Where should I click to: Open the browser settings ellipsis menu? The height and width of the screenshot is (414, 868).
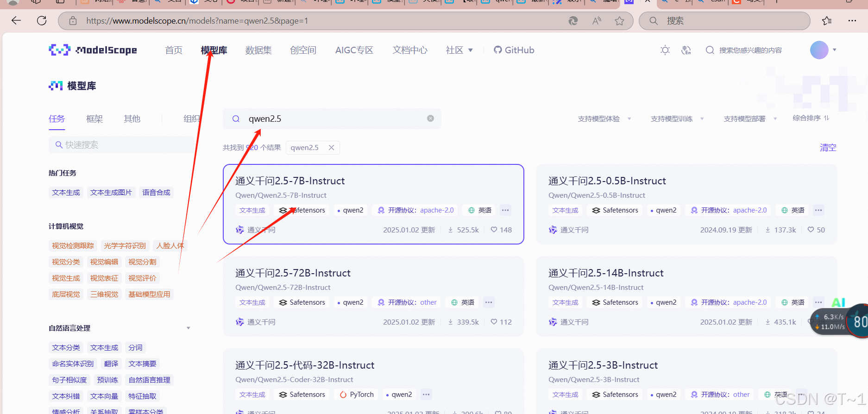pos(852,21)
